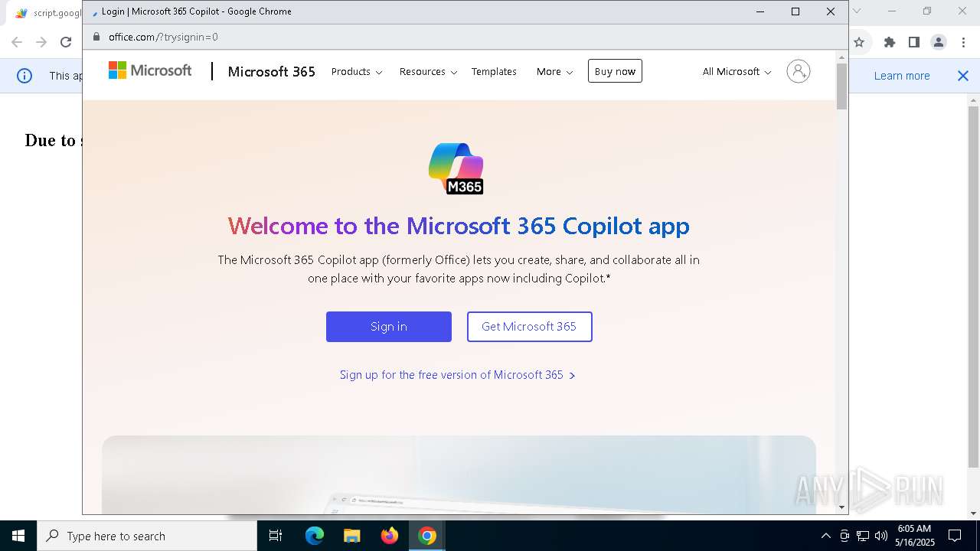Dismiss the blue info bar with X
The image size is (980, 551).
coord(963,76)
